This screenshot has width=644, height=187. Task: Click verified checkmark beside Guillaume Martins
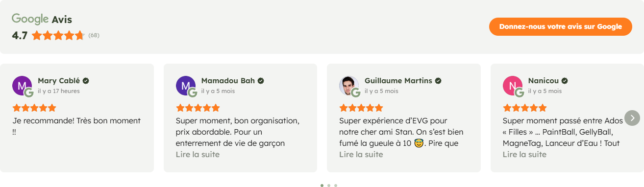click(x=438, y=81)
